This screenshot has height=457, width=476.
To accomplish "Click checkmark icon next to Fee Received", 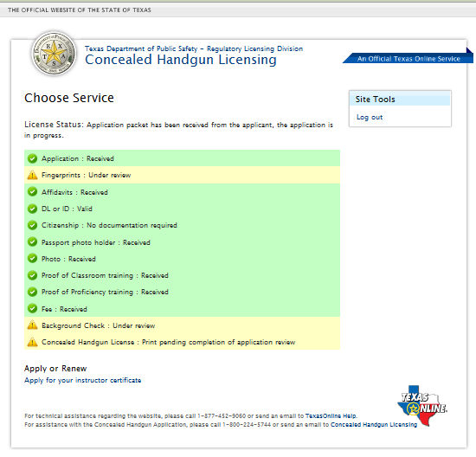I will click(32, 308).
